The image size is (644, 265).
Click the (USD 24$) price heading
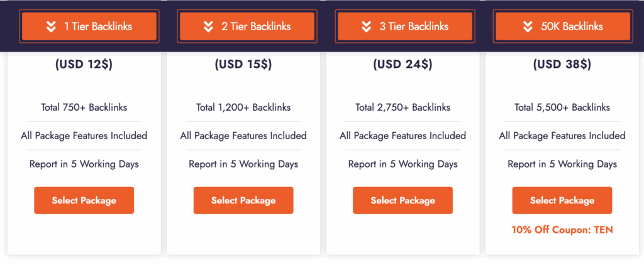[x=402, y=64]
